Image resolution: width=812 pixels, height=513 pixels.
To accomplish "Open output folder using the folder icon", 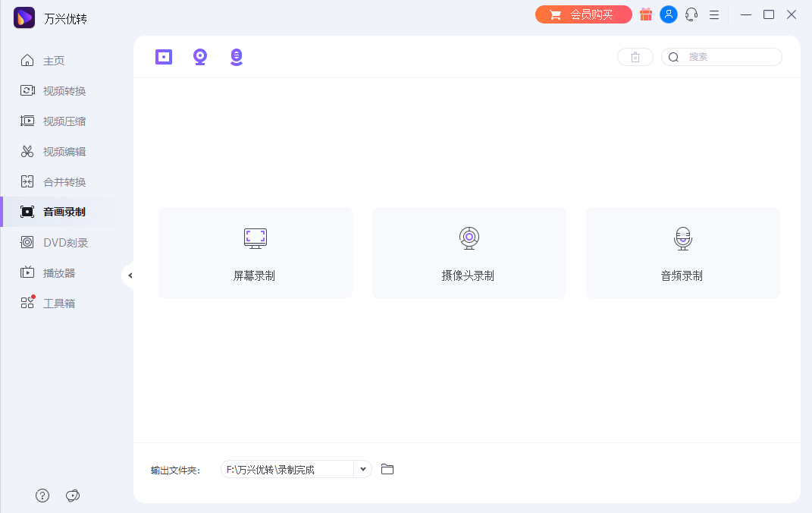I will pyautogui.click(x=387, y=469).
